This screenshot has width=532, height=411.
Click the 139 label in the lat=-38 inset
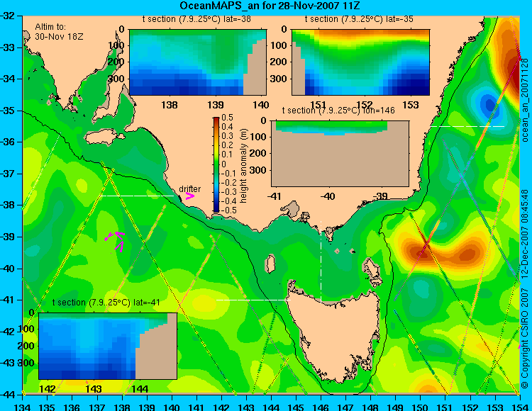click(216, 105)
